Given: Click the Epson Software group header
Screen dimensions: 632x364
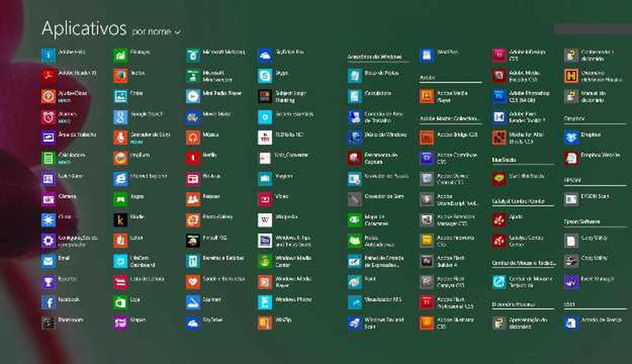Looking at the screenshot, I should (582, 221).
